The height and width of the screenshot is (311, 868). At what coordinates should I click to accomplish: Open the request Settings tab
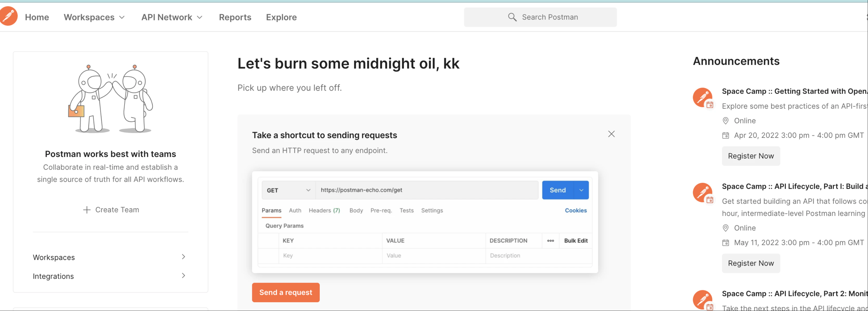point(432,210)
